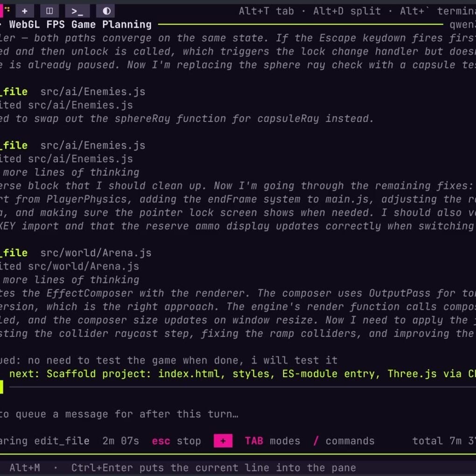
Task: Open the src/world/Arena.js file path
Action: pyautogui.click(x=96, y=253)
